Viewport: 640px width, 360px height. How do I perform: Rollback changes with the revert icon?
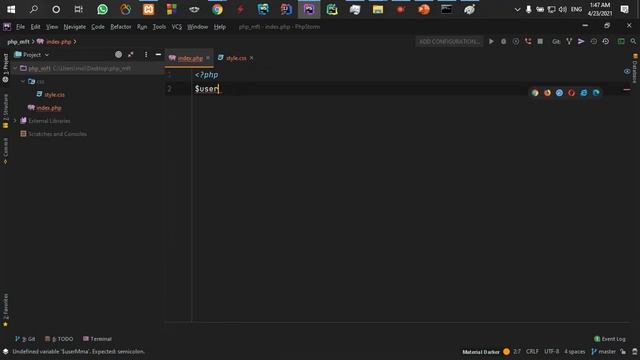(x=606, y=42)
